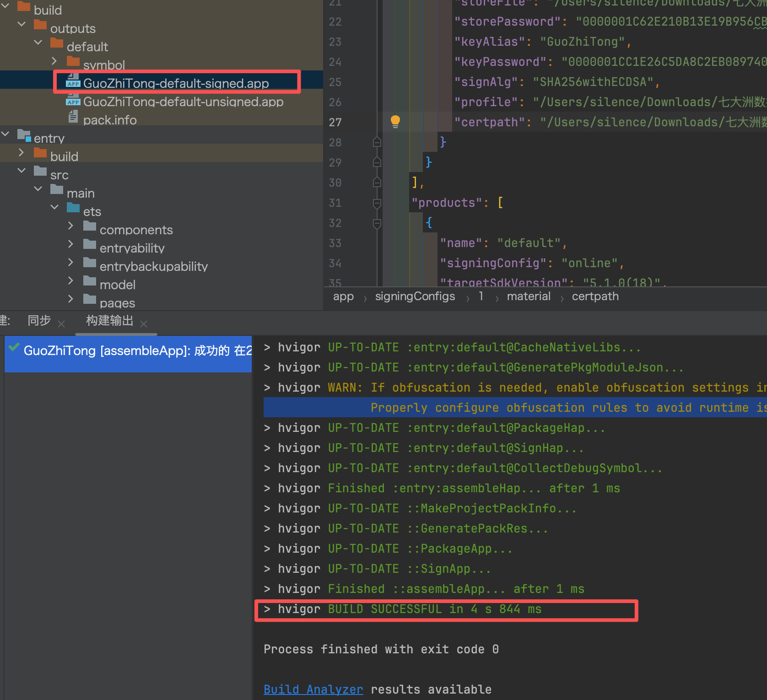Click fold marker on line 28

tap(377, 142)
